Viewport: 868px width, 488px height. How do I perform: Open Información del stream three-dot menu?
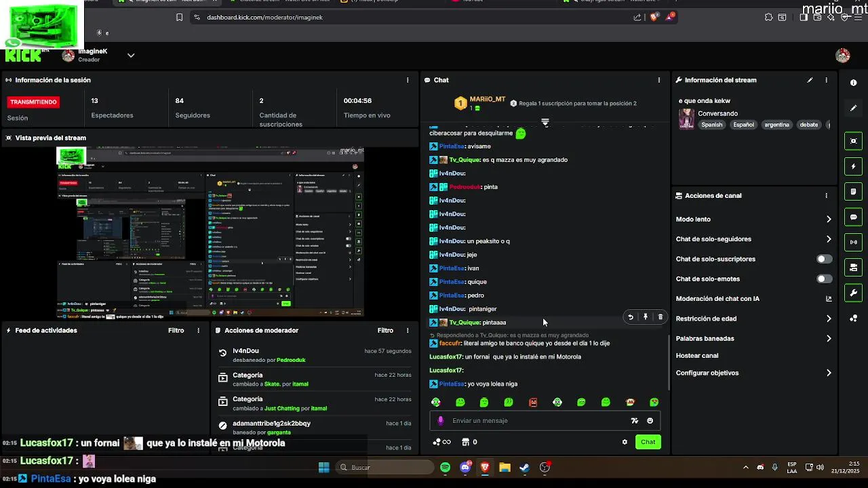[x=826, y=80]
